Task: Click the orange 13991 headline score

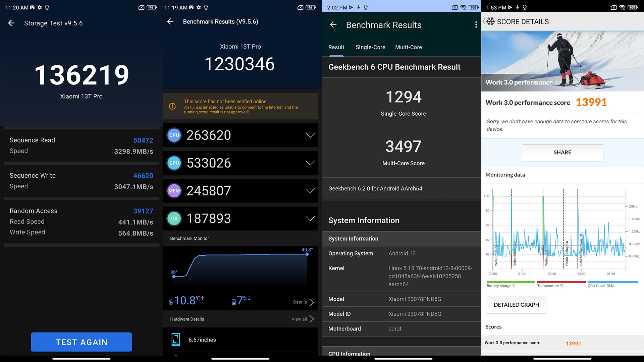Action: coord(591,103)
